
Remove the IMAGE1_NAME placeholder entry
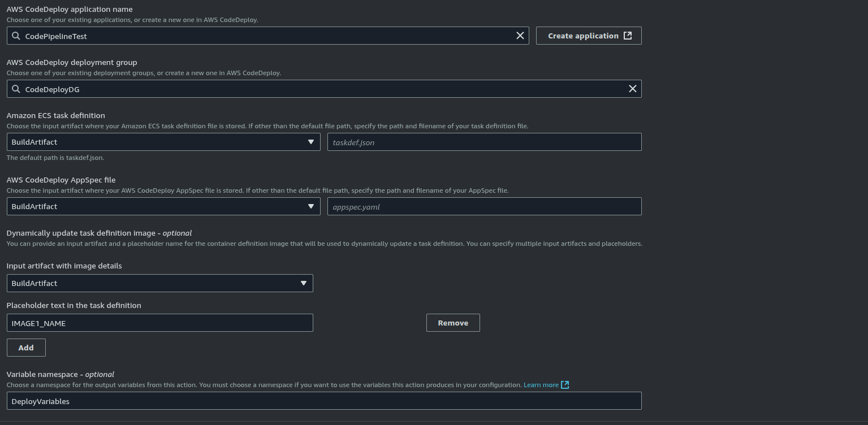[453, 323]
